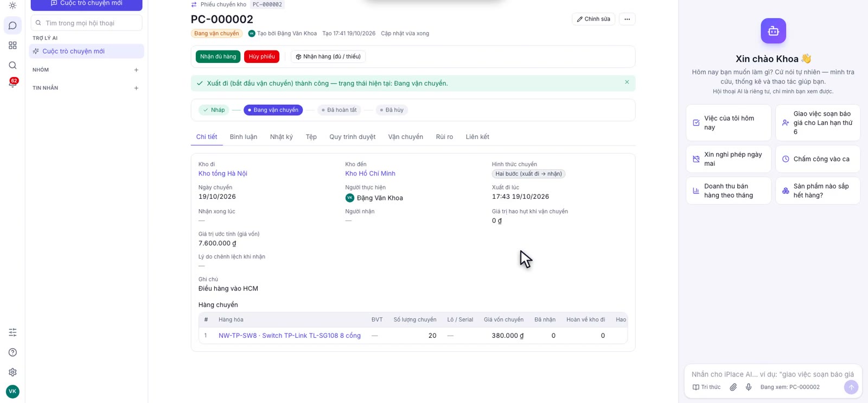The image size is (868, 403).
Task: Open the apps grid icon
Action: pos(12,46)
